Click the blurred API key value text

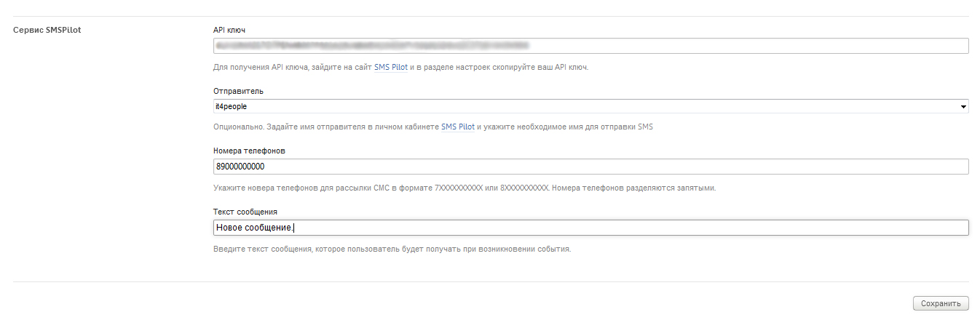pyautogui.click(x=371, y=46)
